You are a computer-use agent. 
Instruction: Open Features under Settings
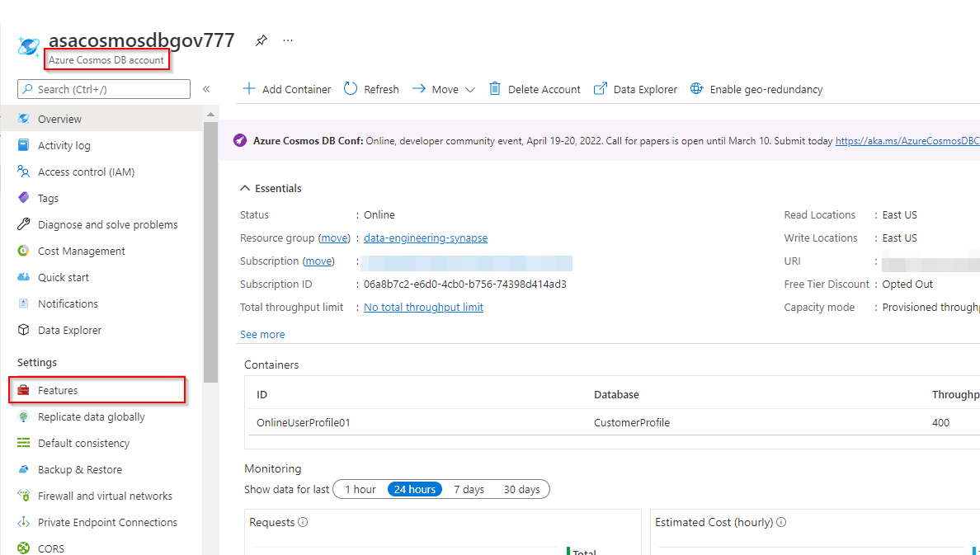[58, 390]
